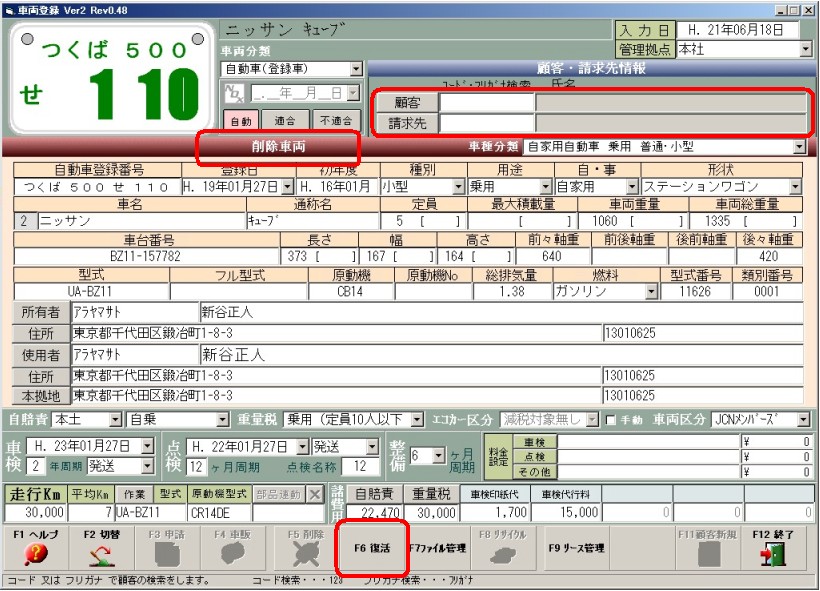Click the 所有者 owner button
The width and height of the screenshot is (820, 591).
click(41, 312)
